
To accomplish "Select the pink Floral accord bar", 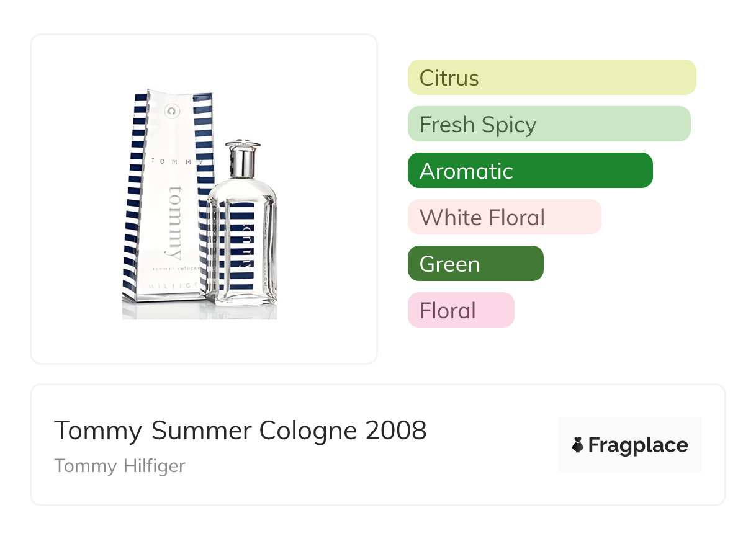I will [461, 310].
